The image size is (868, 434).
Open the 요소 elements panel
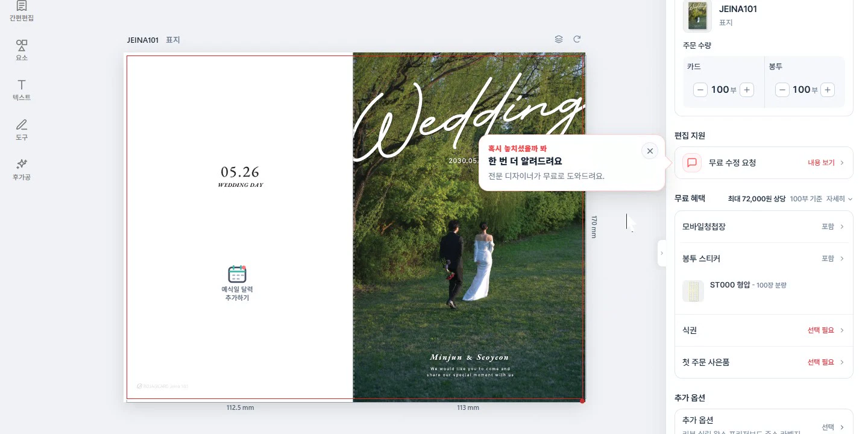coord(22,51)
